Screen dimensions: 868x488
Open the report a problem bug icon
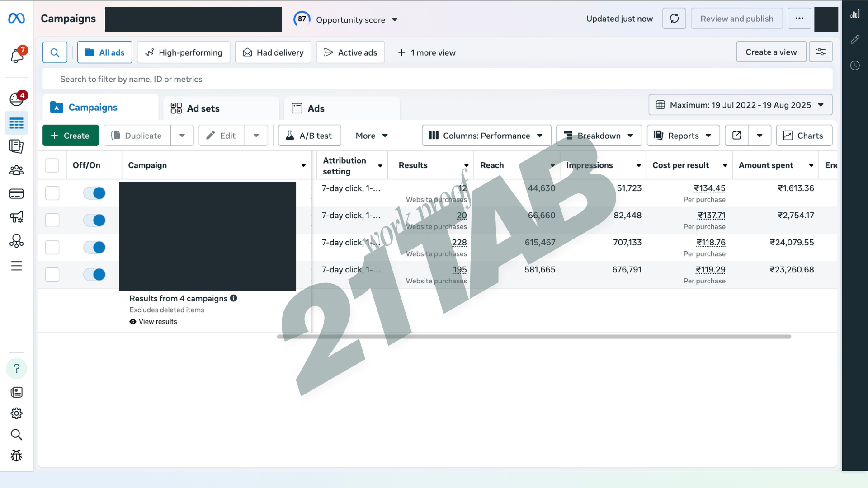(x=16, y=456)
